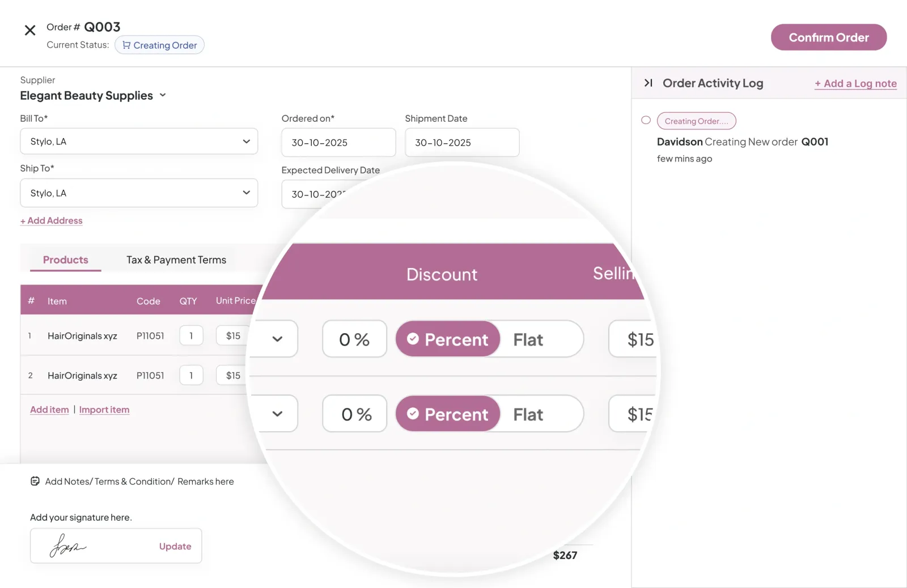Image resolution: width=907 pixels, height=588 pixels.
Task: Click the second row $15 selling price field
Action: 633,414
